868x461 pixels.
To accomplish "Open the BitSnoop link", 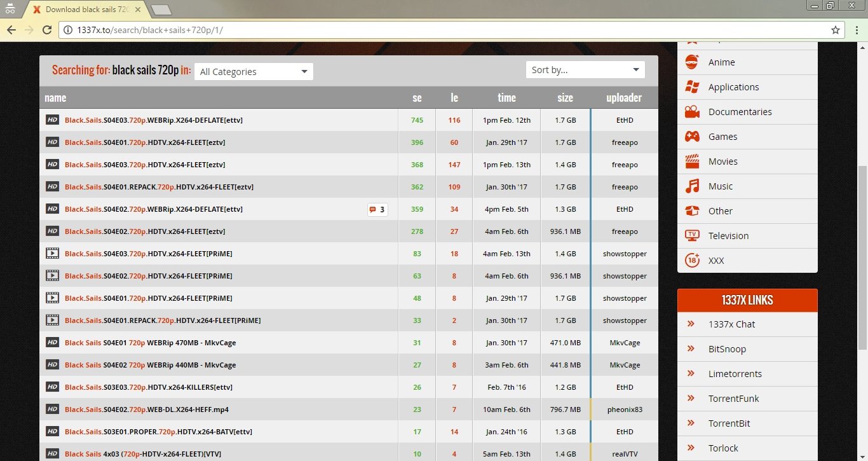I will [x=727, y=348].
